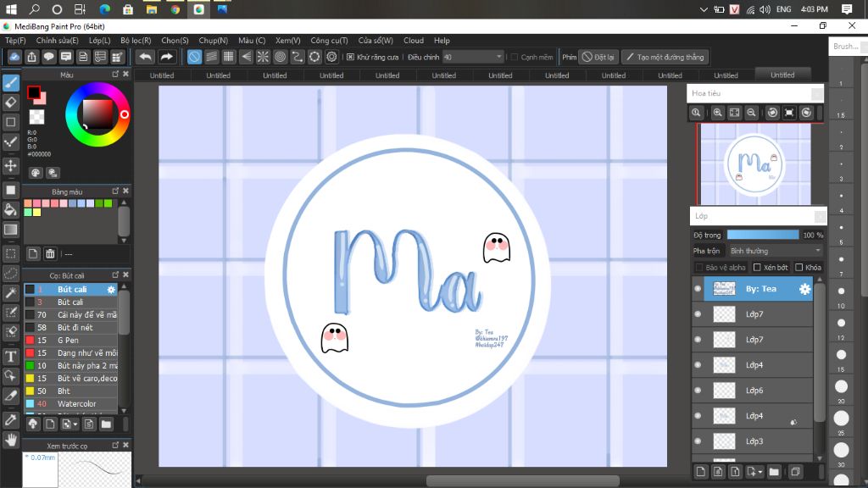Select the Brush tool in the left toolbar
868x488 pixels.
pos(10,83)
